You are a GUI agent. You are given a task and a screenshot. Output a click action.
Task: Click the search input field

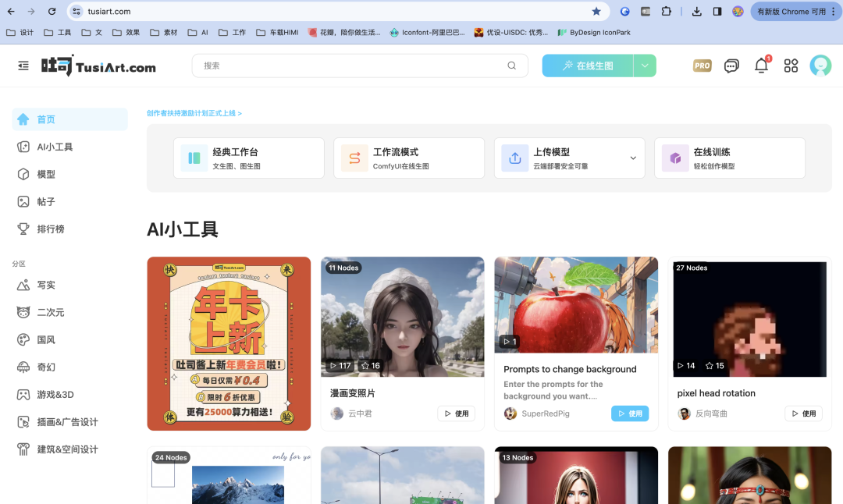[x=351, y=66]
